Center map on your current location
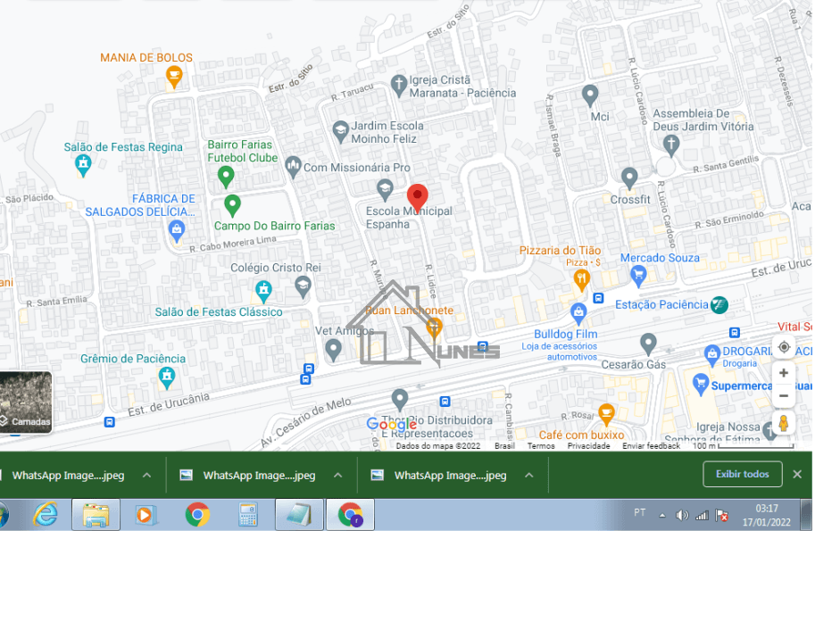 point(784,347)
